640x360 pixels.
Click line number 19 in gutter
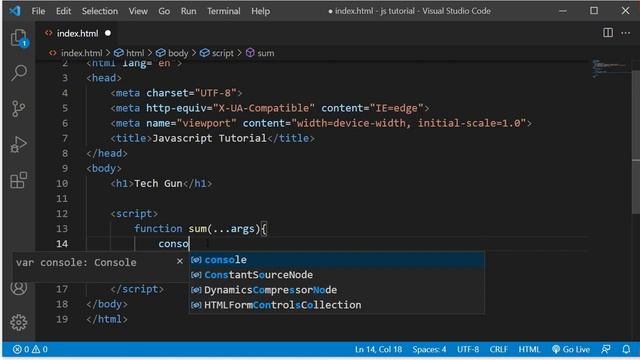(62, 319)
